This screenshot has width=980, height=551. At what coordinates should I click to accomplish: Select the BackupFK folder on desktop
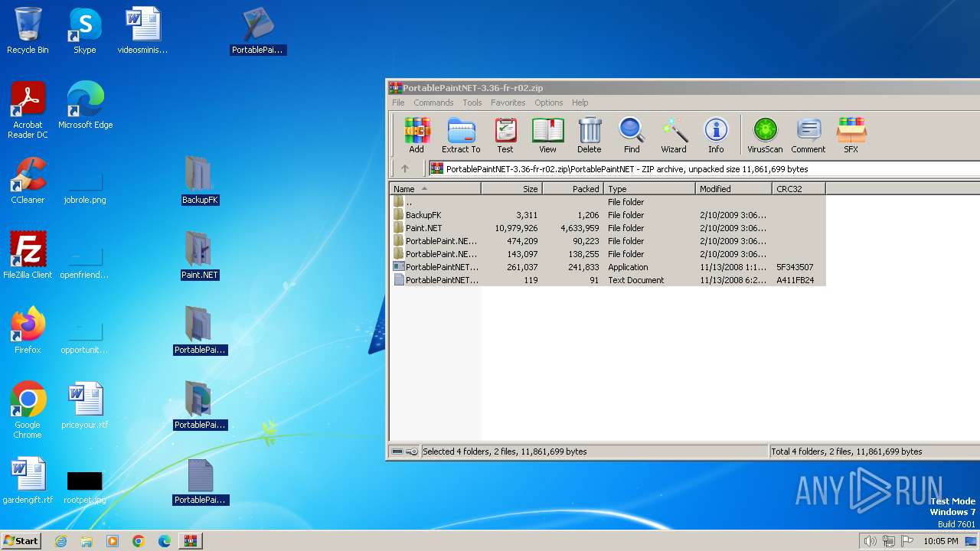(x=200, y=181)
